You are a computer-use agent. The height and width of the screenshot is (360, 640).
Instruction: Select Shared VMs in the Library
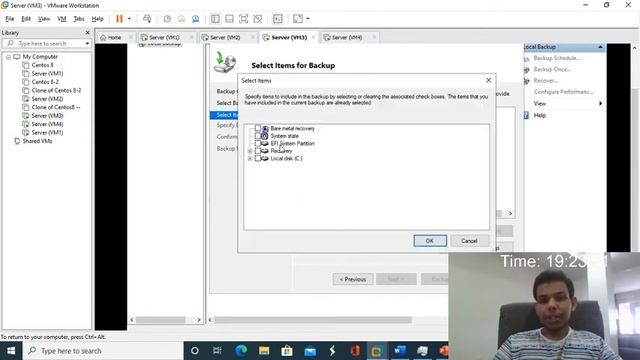click(37, 141)
